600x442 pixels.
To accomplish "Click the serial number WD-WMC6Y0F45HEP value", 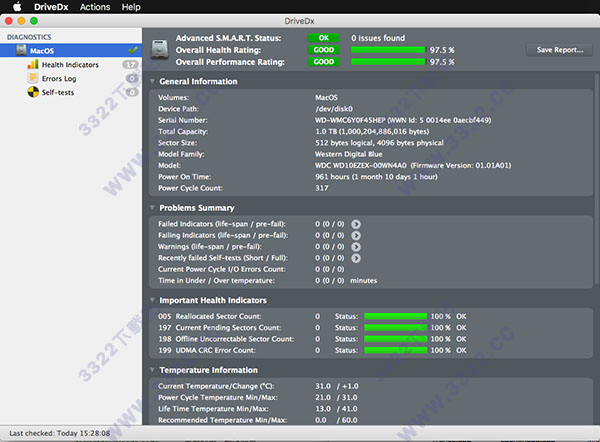I will pyautogui.click(x=403, y=120).
